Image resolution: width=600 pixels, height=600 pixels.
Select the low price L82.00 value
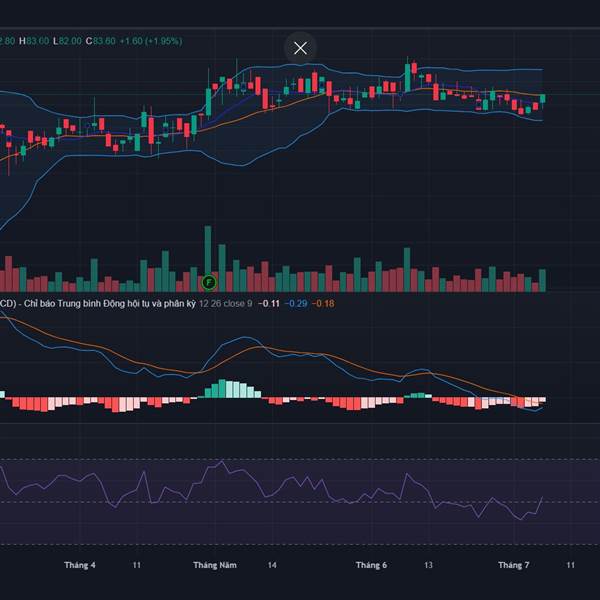click(x=67, y=41)
